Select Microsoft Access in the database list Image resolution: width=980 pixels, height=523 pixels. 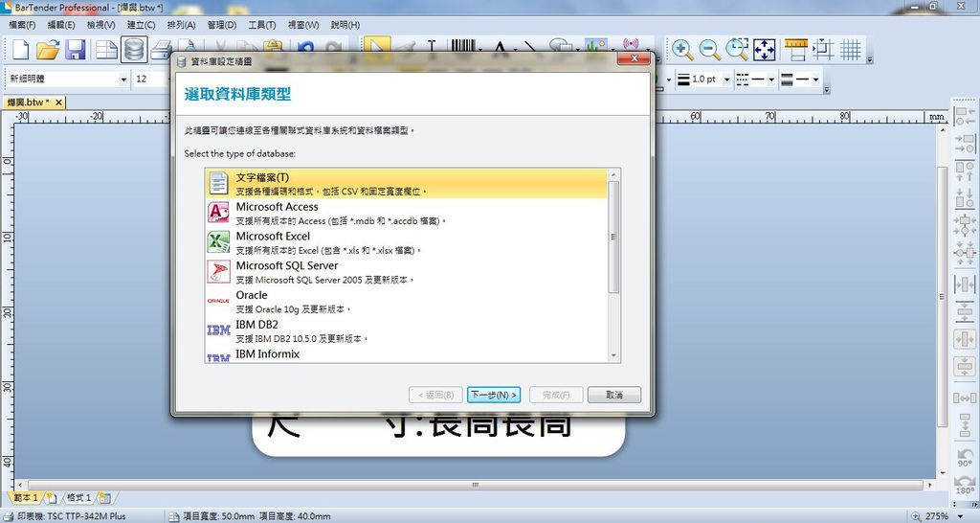pyautogui.click(x=406, y=213)
